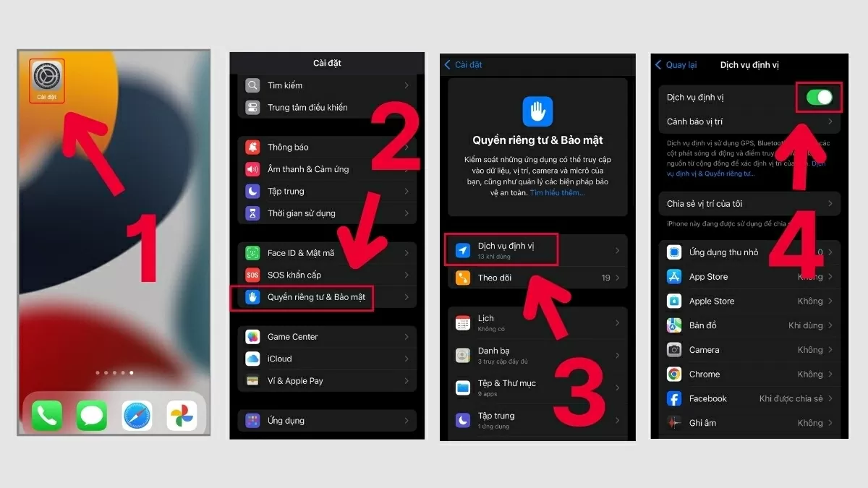Select the Thông báo bell icon
The height and width of the screenshot is (488, 868).
tap(252, 147)
